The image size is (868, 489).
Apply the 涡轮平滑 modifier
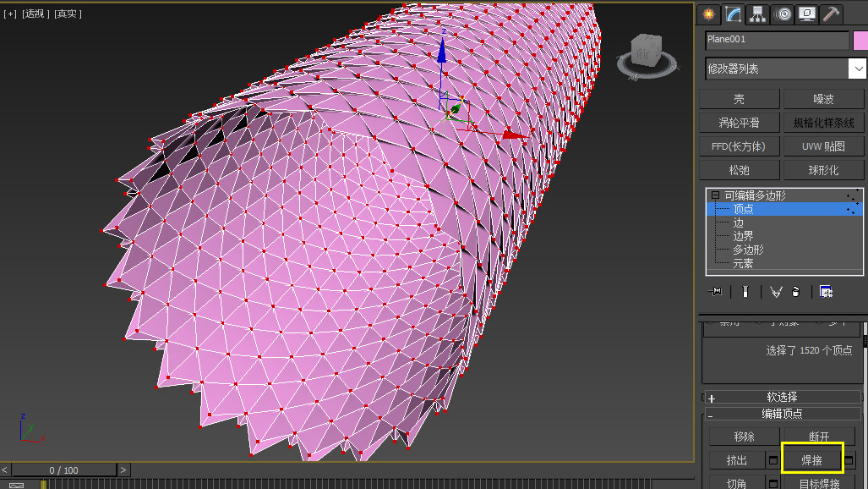pyautogui.click(x=739, y=123)
